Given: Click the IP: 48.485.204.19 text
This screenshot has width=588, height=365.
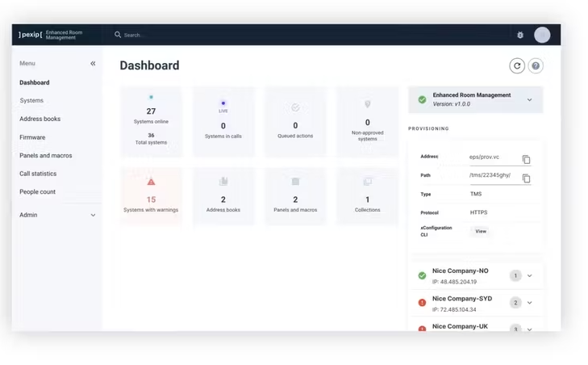Looking at the screenshot, I should click(x=454, y=282).
